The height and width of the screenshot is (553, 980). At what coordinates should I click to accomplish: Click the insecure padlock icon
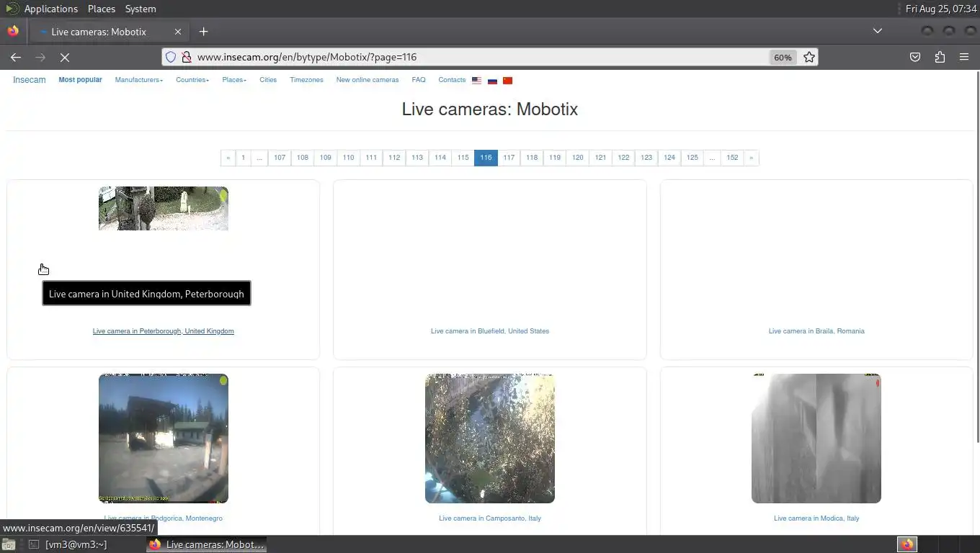click(x=186, y=57)
